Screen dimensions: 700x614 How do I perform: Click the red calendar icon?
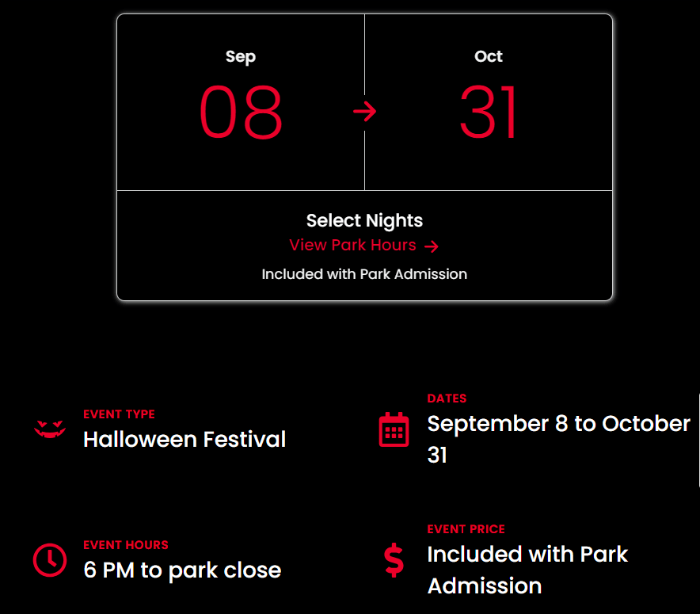[394, 429]
